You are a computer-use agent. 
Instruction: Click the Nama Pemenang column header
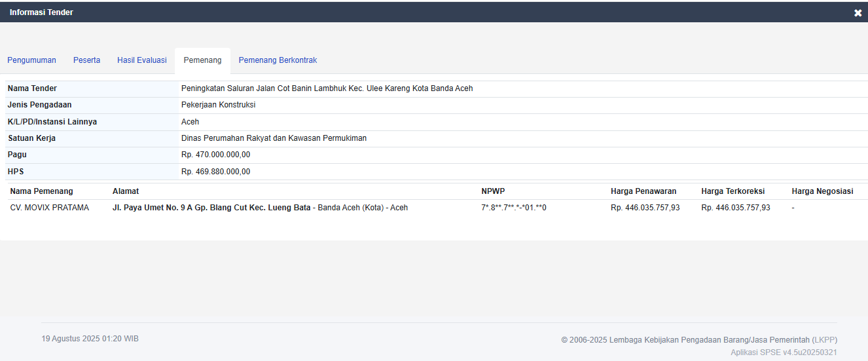tap(42, 191)
